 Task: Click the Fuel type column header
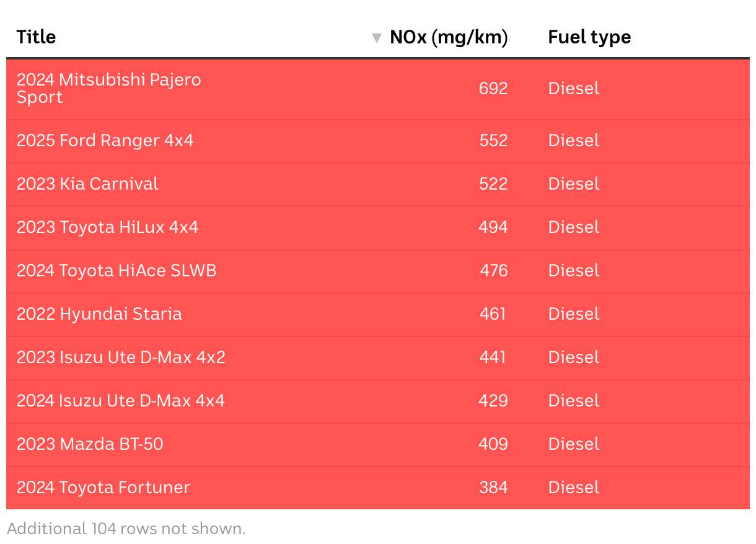(589, 37)
